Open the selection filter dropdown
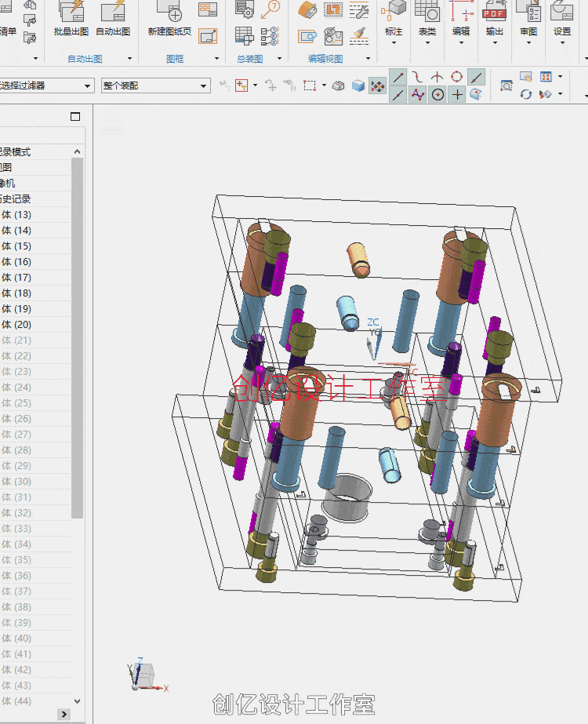The height and width of the screenshot is (724, 588). pos(87,85)
